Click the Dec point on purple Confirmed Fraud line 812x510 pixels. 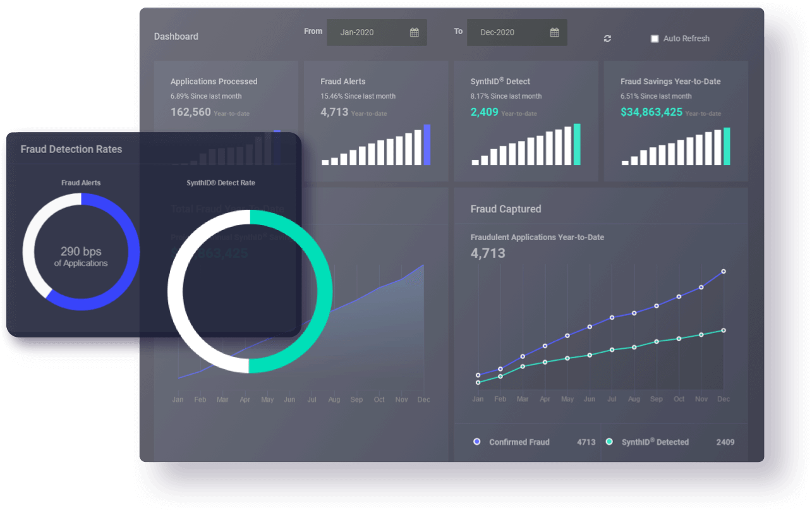tap(724, 271)
